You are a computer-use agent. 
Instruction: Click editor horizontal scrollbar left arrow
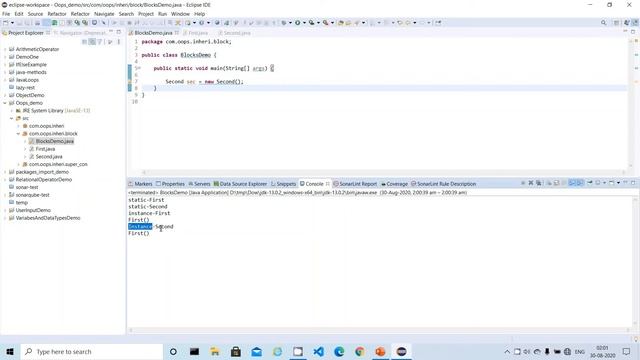pyautogui.click(x=144, y=172)
